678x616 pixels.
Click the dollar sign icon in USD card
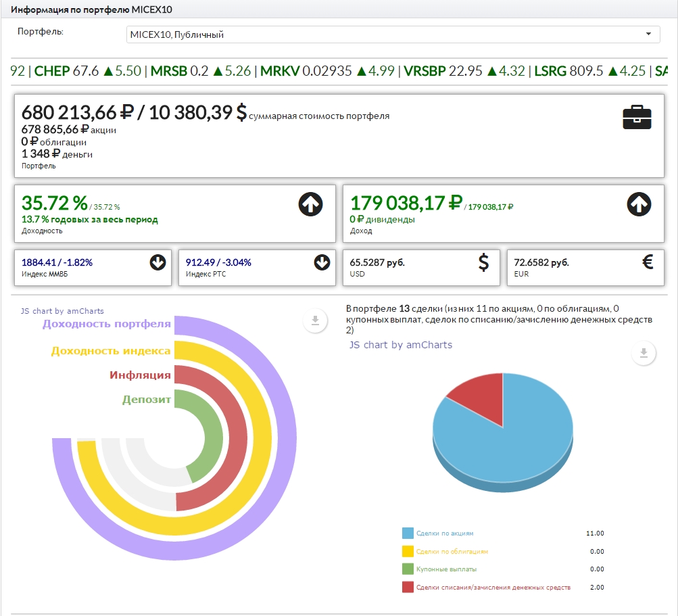[484, 262]
